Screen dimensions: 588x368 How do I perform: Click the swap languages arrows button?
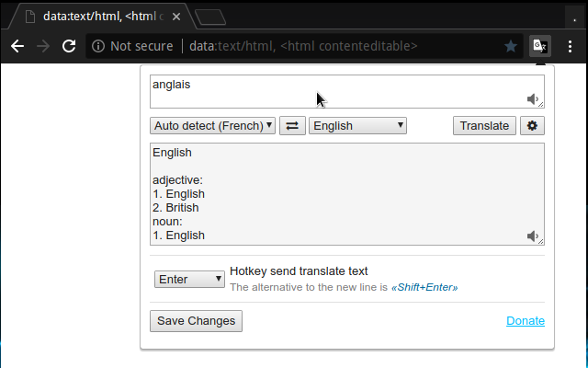point(292,126)
